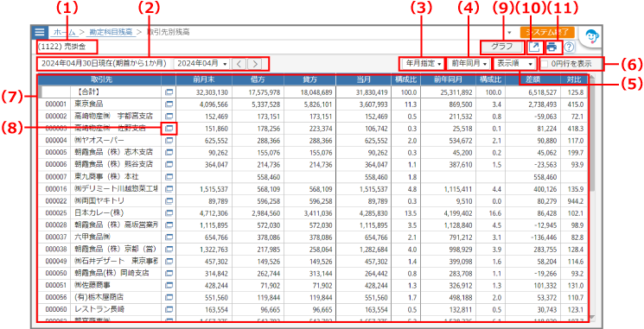Open detail icon for レストラン長崎 row
The width and height of the screenshot is (644, 329).
click(169, 308)
